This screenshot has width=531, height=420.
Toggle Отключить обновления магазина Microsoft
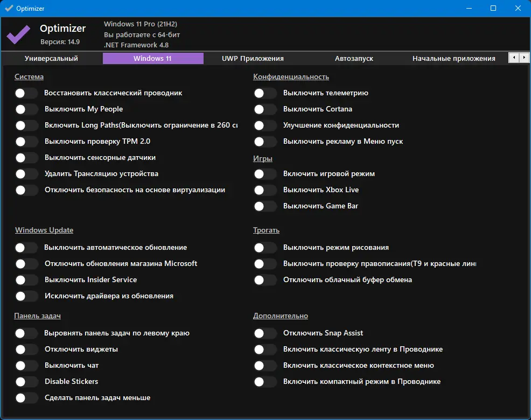tap(26, 263)
